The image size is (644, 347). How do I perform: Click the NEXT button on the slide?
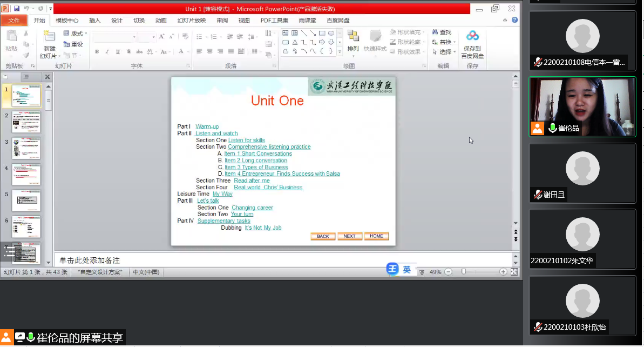[349, 236]
